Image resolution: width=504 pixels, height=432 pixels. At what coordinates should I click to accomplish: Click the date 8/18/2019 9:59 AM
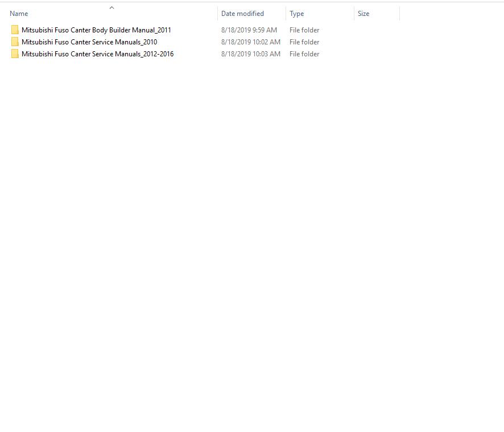(x=249, y=30)
